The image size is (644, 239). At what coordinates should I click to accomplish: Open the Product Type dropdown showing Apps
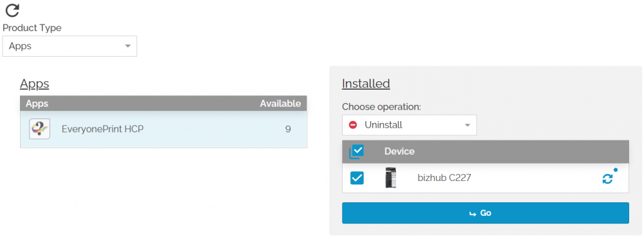point(70,46)
